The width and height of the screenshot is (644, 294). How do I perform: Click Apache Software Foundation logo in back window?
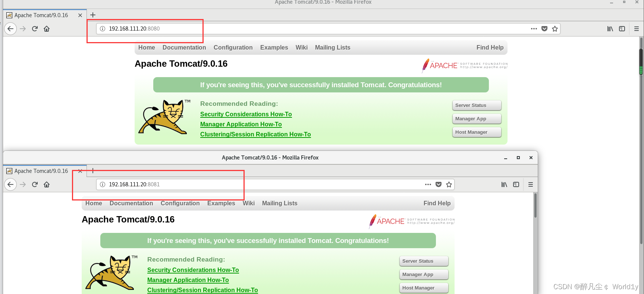point(465,66)
